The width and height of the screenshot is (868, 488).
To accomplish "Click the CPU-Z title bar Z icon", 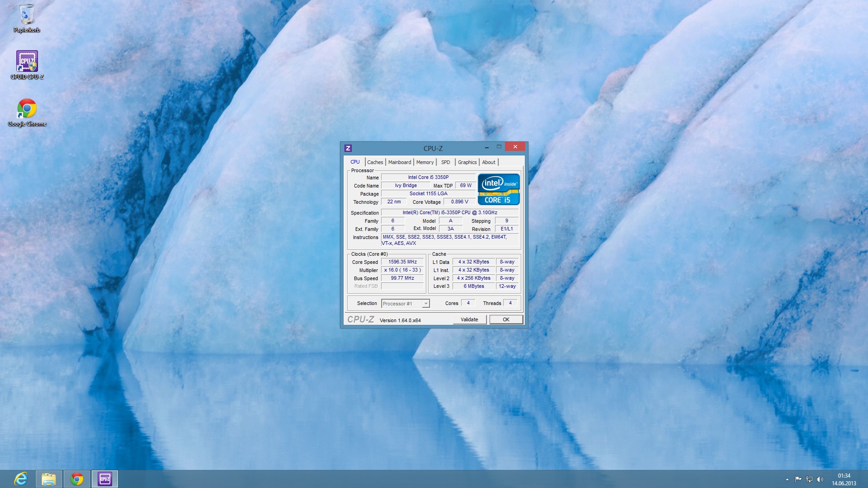I will pyautogui.click(x=348, y=148).
